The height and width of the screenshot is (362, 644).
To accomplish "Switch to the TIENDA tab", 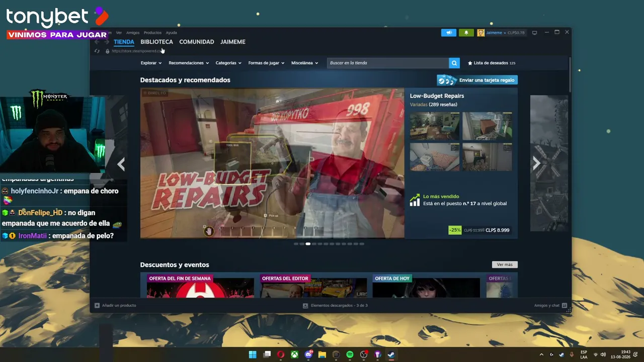I will (x=124, y=42).
